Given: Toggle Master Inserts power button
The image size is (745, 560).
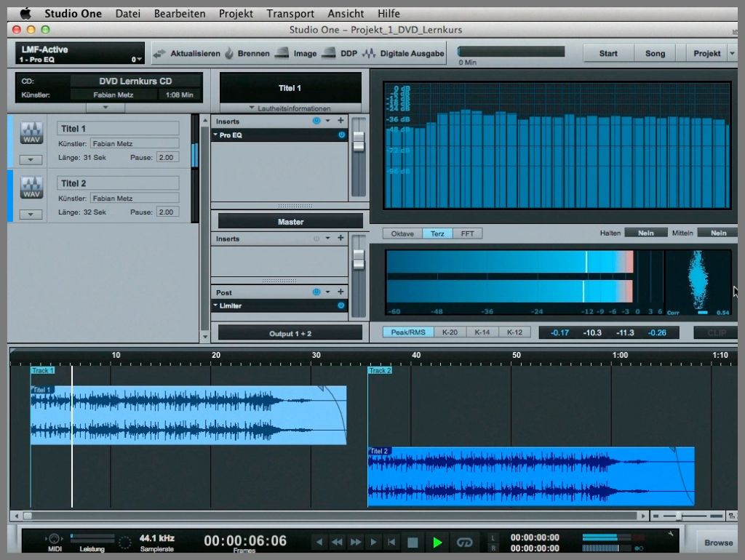Looking at the screenshot, I should (x=316, y=239).
